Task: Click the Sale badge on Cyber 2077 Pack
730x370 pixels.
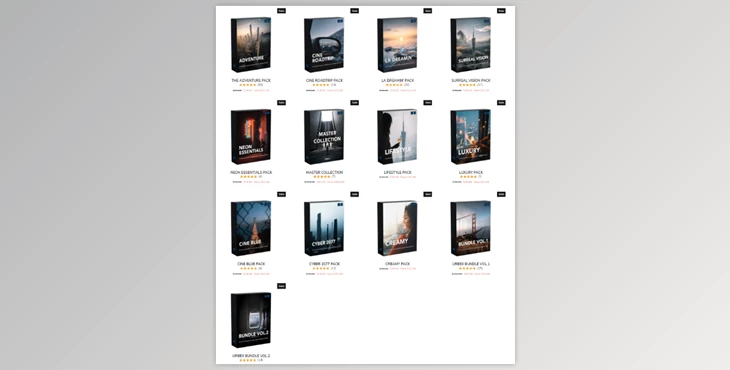Action: pyautogui.click(x=354, y=194)
